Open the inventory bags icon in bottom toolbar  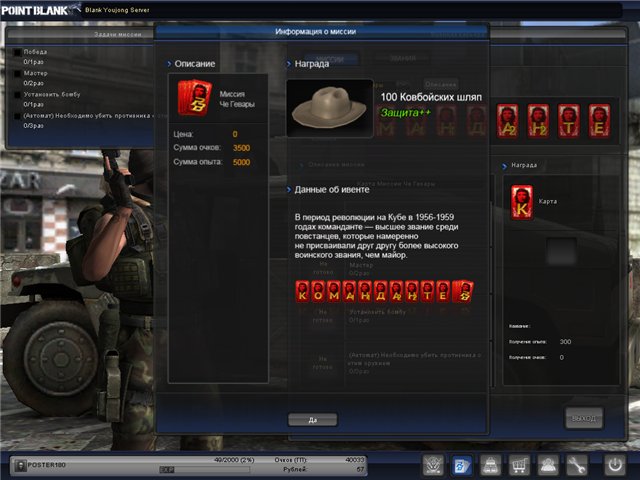coord(490,464)
